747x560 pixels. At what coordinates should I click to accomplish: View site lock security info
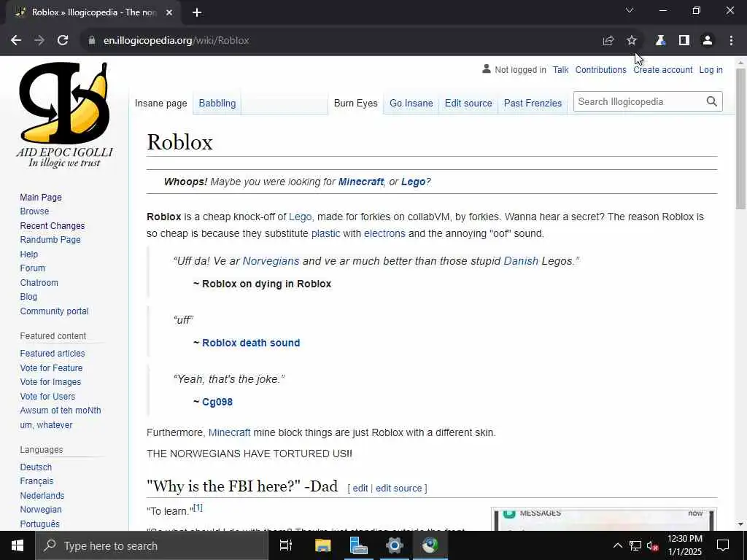click(x=91, y=41)
